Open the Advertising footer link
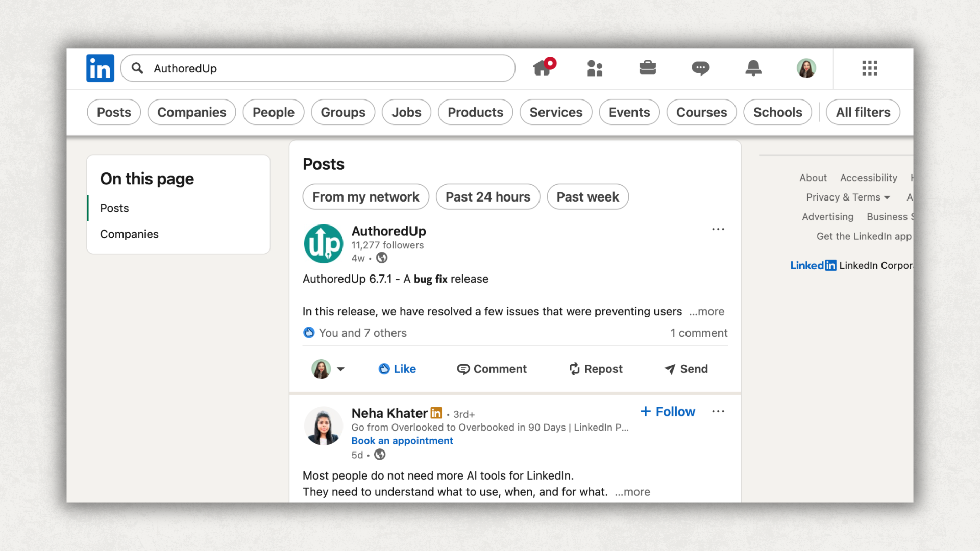Screen dimensions: 980x551 click(x=828, y=216)
